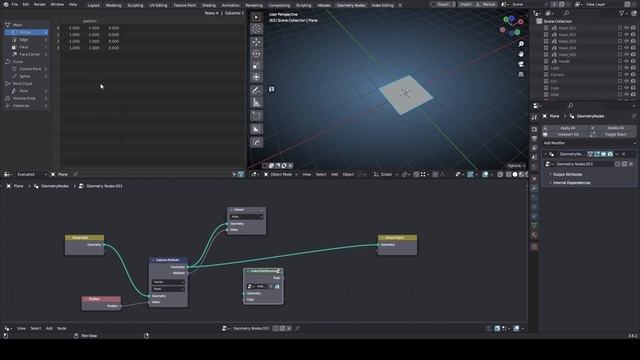The width and height of the screenshot is (640, 360).
Task: Expand the Internal Dependencies panel
Action: (x=571, y=183)
